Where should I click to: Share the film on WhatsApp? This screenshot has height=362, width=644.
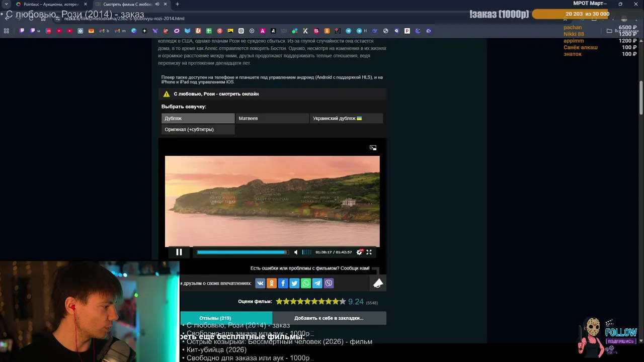(306, 283)
